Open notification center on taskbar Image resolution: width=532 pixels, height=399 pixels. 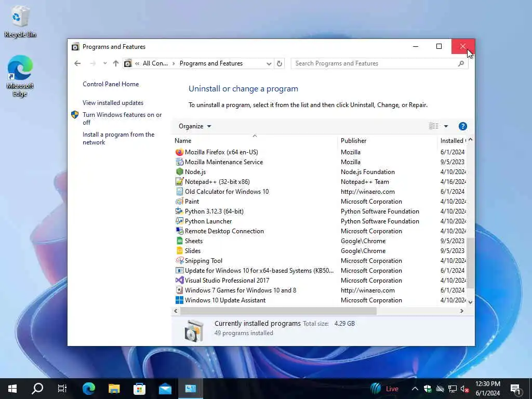pyautogui.click(x=516, y=389)
